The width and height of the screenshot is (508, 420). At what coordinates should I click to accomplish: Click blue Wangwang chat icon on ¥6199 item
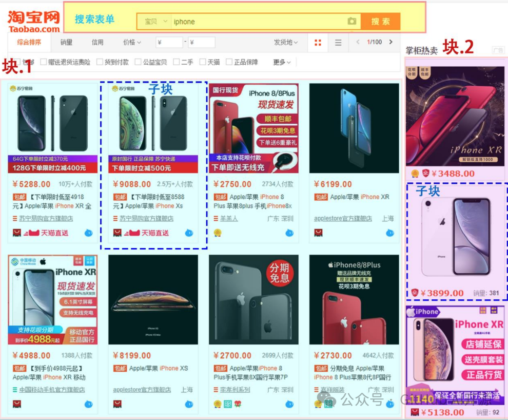coord(390,233)
